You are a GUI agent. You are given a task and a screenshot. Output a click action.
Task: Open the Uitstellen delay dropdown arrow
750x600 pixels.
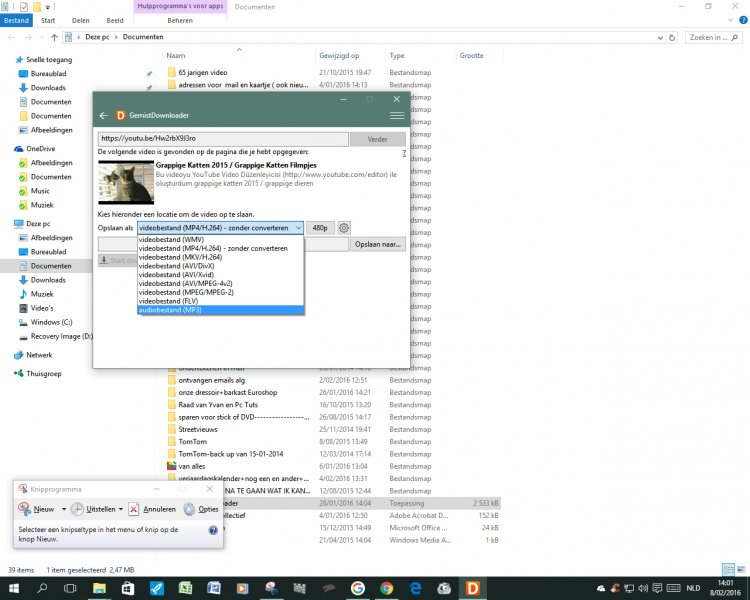point(121,509)
